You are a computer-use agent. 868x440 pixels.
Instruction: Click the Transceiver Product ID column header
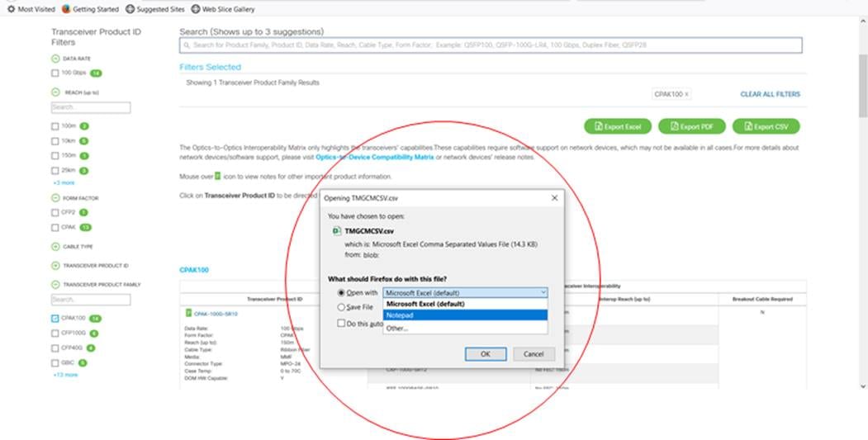[274, 299]
